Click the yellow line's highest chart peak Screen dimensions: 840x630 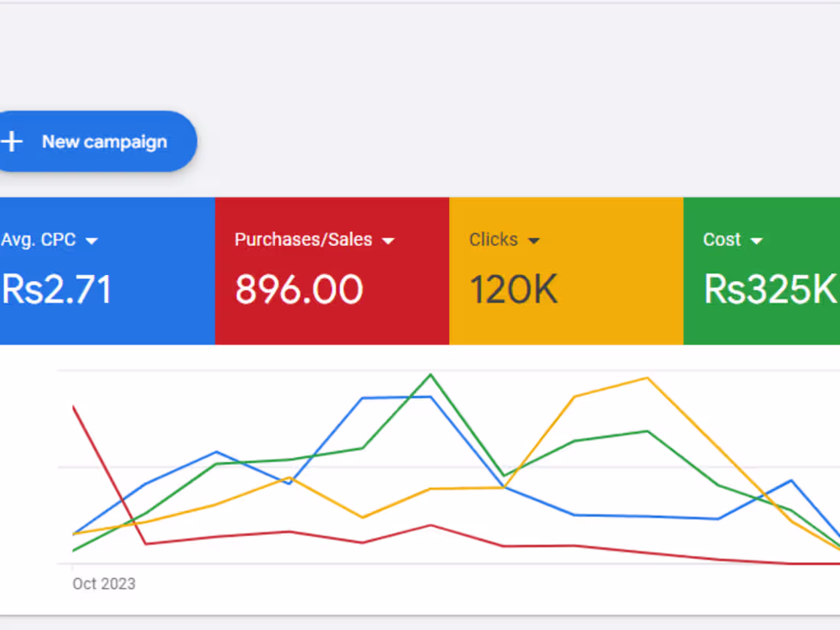(646, 378)
